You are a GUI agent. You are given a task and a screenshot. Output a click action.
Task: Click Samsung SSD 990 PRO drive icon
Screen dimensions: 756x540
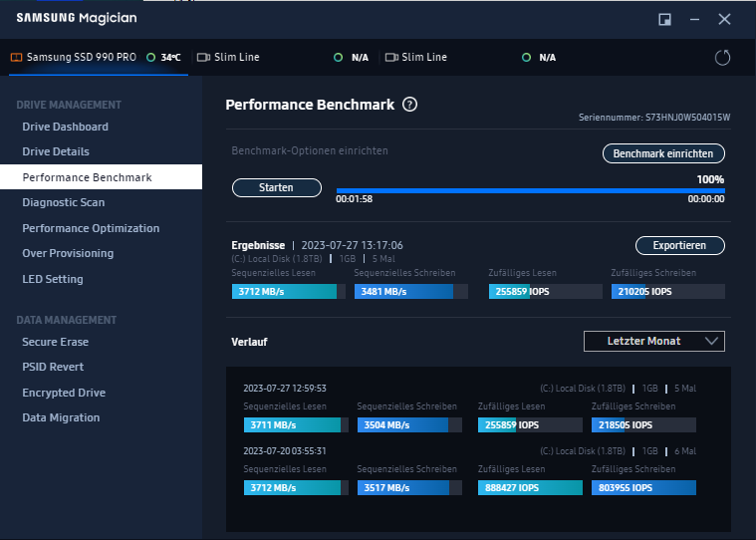[16, 58]
